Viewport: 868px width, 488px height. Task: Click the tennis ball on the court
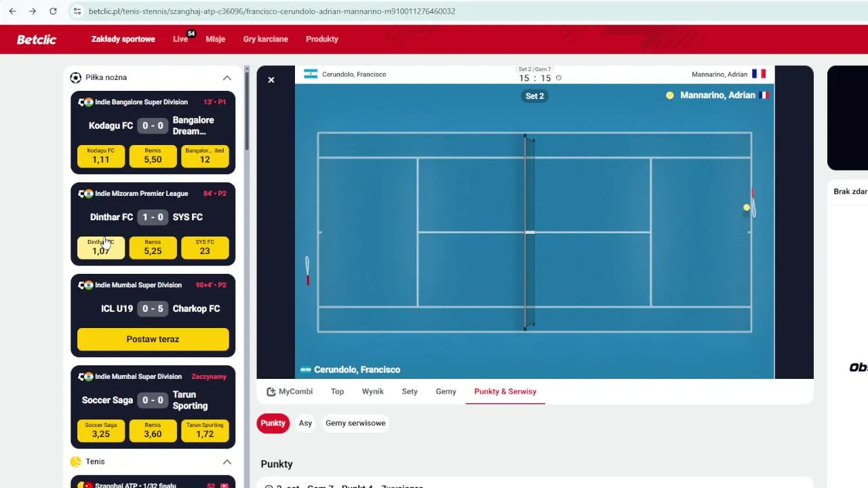(747, 207)
